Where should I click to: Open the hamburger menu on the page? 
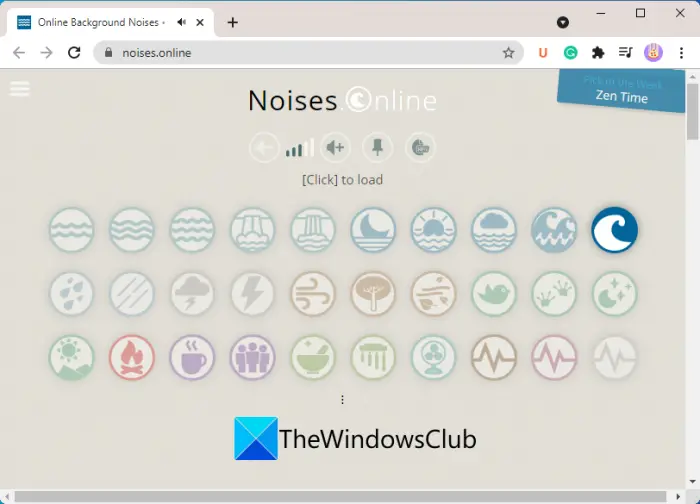pos(20,89)
